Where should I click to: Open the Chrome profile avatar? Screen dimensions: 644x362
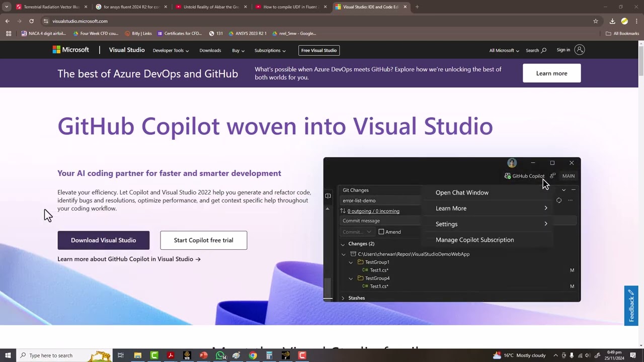click(x=624, y=21)
